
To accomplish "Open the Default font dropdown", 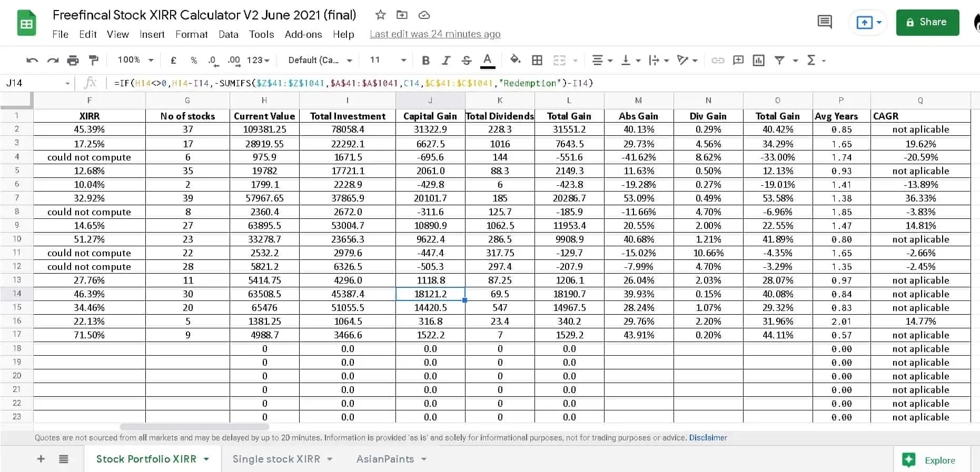I will click(x=320, y=61).
